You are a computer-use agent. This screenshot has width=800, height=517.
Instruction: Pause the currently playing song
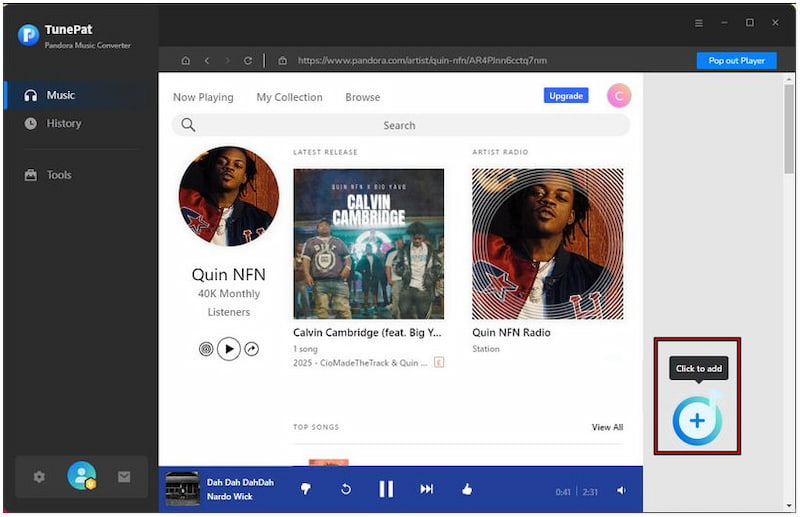(x=385, y=489)
